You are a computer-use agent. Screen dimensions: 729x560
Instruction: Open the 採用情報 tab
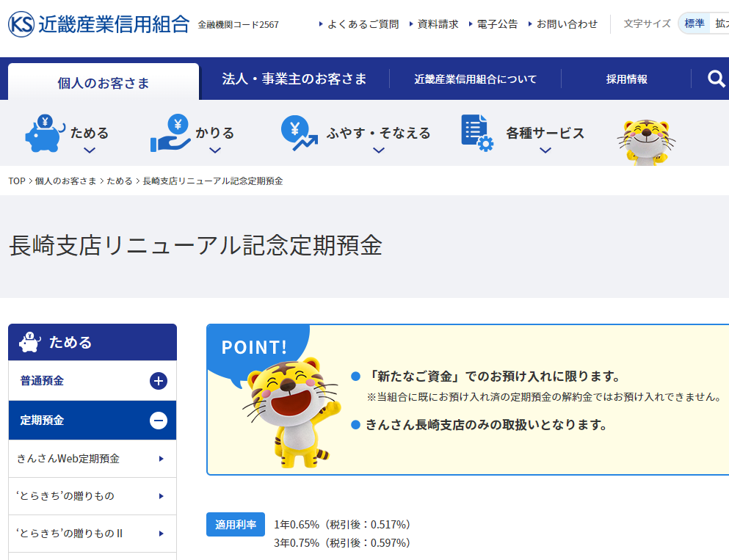pos(626,79)
